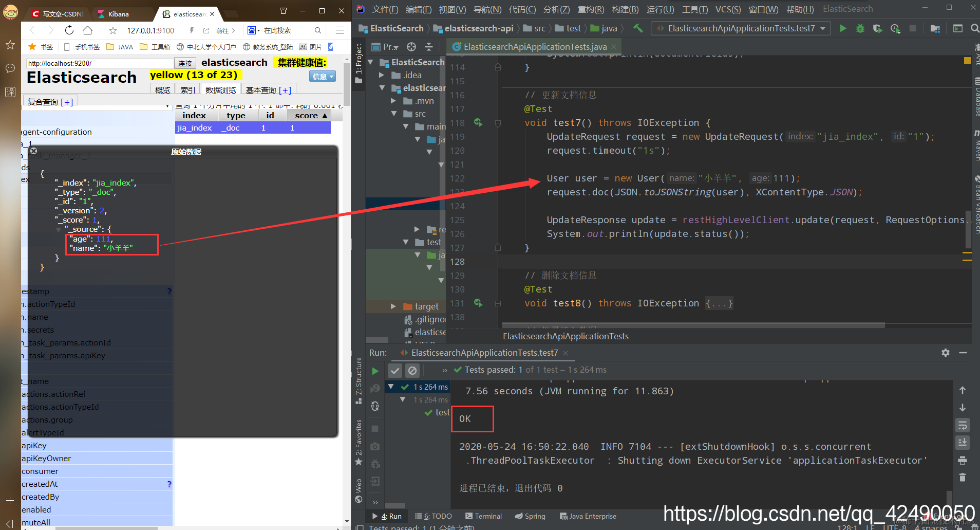Expand the target folder in Project tree
Screen dimensions: 980x530
(x=393, y=306)
